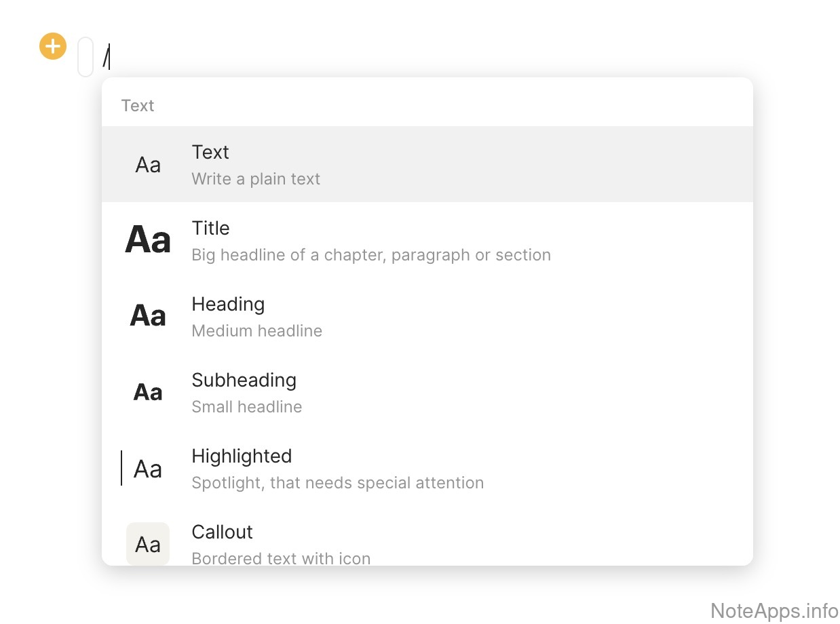Click 'Spotlight, that needs special attention' text

(338, 483)
